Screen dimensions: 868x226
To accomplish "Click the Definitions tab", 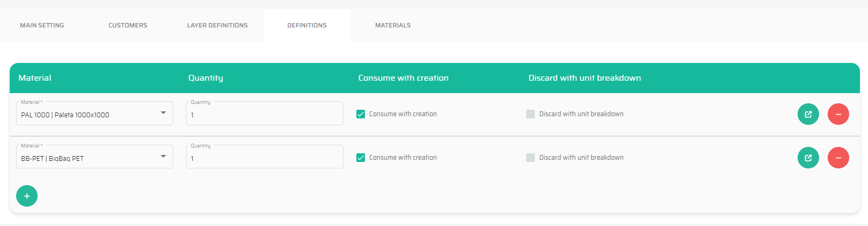I will pyautogui.click(x=307, y=25).
